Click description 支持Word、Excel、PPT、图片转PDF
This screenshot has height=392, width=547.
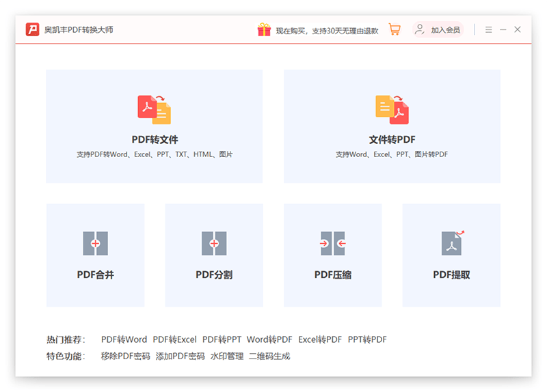391,154
